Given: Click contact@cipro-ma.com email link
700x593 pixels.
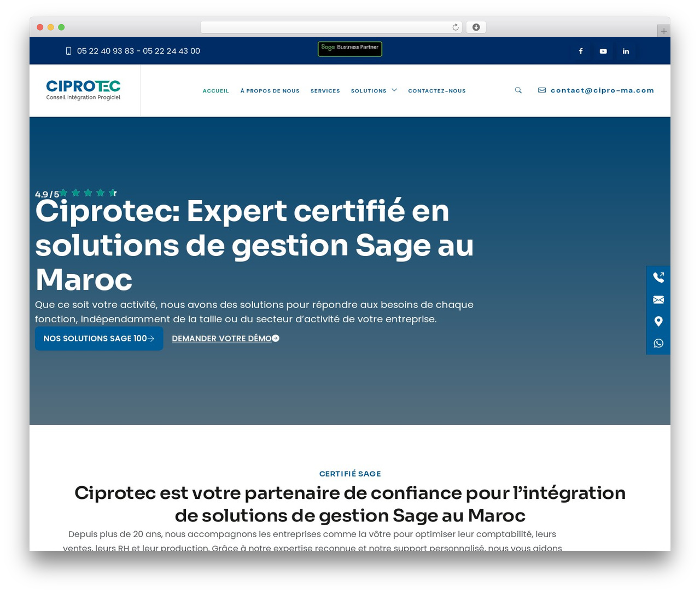Looking at the screenshot, I should (x=602, y=90).
